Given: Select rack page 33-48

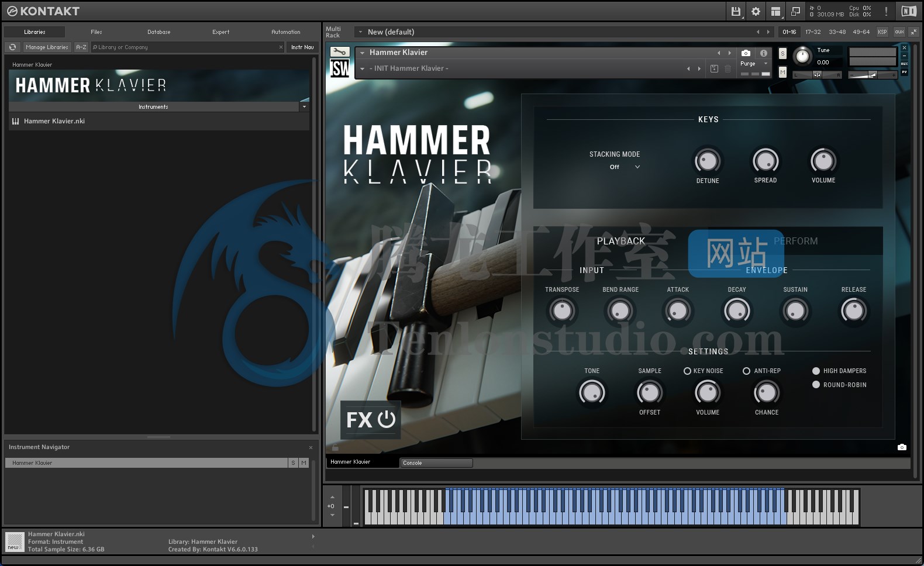Looking at the screenshot, I should (x=837, y=32).
